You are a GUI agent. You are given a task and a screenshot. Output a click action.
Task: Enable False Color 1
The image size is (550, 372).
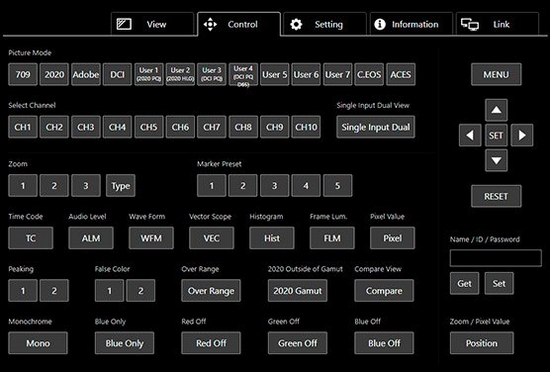[109, 290]
